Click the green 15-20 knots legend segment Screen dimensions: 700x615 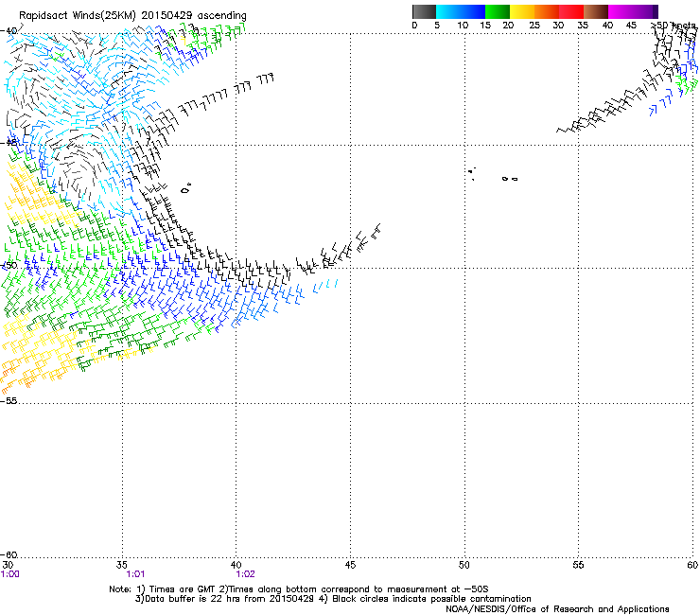tap(498, 11)
